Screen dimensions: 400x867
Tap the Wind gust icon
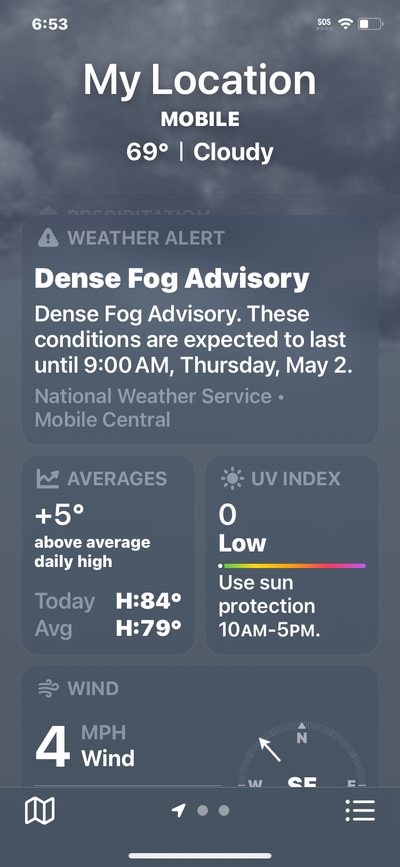coord(48,688)
